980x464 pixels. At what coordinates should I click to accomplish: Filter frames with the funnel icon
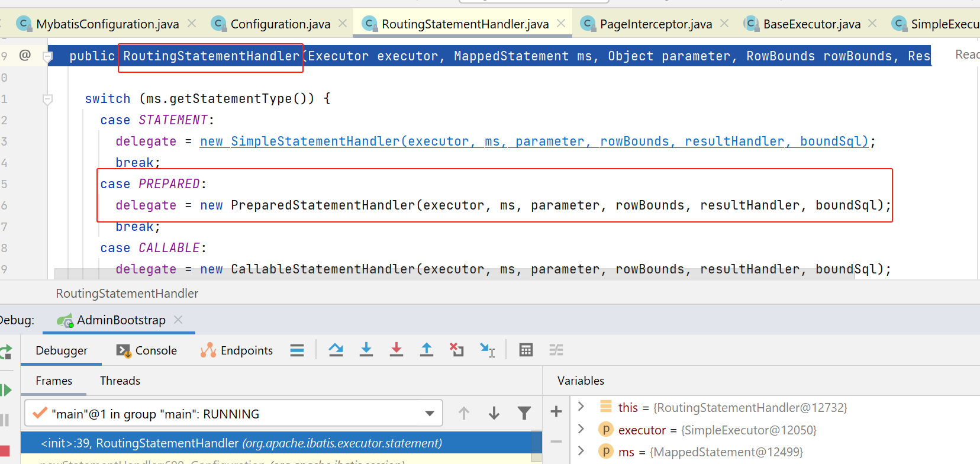click(x=524, y=413)
